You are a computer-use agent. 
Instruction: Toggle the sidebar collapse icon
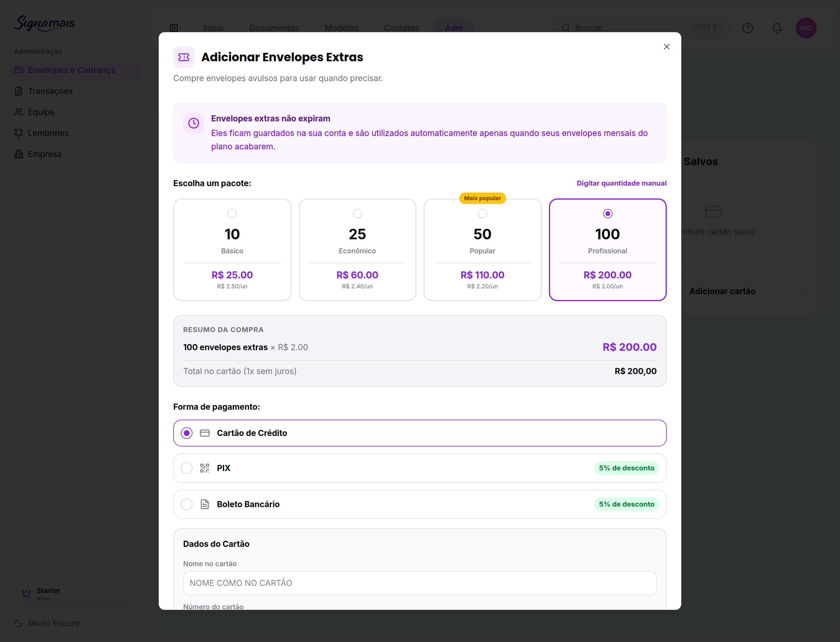(174, 28)
